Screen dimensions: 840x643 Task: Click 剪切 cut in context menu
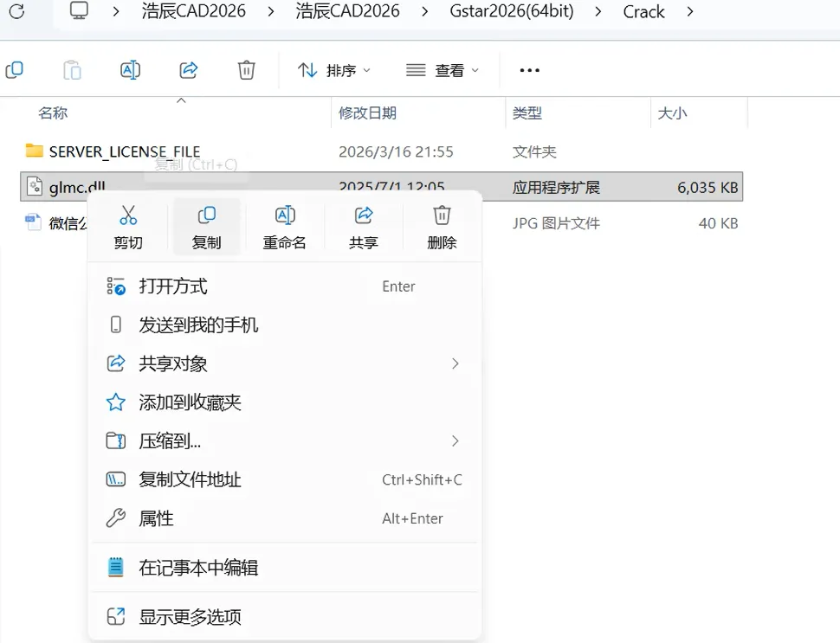coord(128,228)
